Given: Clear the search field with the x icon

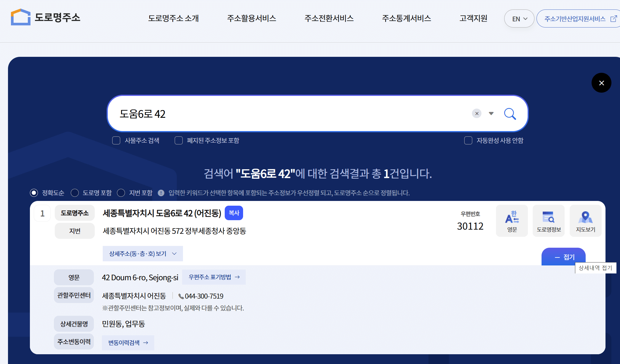Looking at the screenshot, I should pyautogui.click(x=476, y=113).
